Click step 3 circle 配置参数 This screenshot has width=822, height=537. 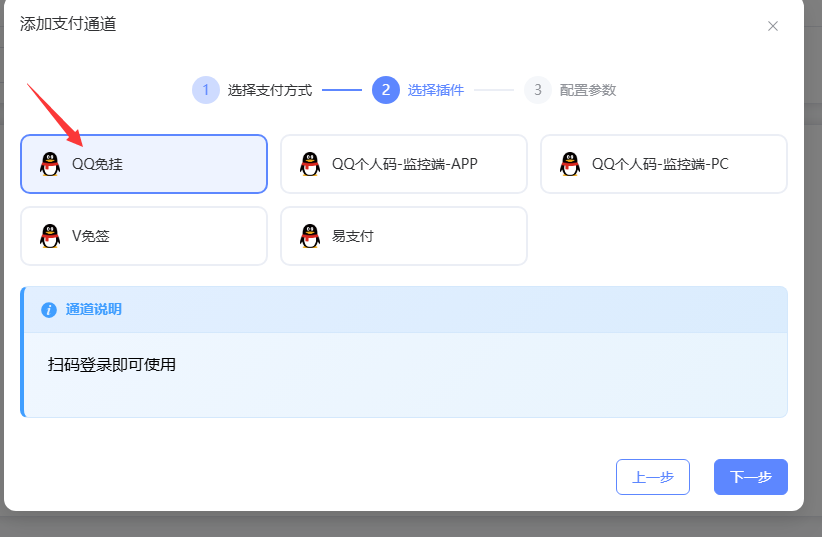pos(538,90)
